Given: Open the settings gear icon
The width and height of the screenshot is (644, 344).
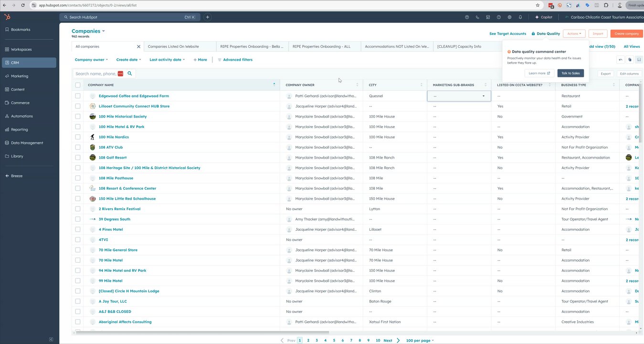Looking at the screenshot, I should (509, 17).
